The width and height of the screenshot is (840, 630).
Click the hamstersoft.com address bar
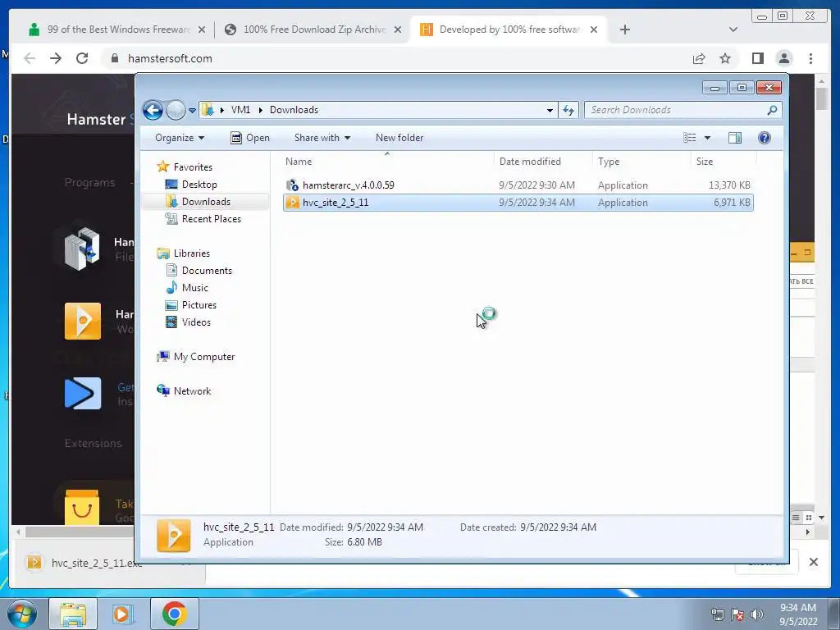(x=394, y=58)
